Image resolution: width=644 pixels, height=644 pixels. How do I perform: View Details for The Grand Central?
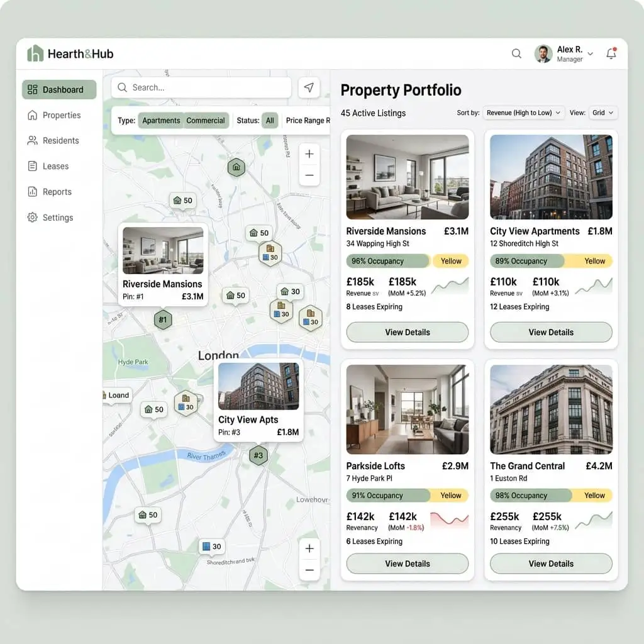click(551, 563)
